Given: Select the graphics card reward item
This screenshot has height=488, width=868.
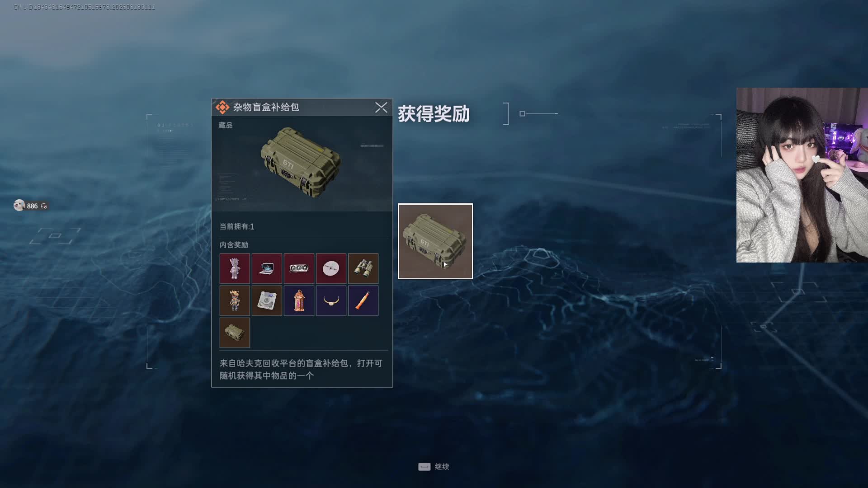Looking at the screenshot, I should pos(299,268).
